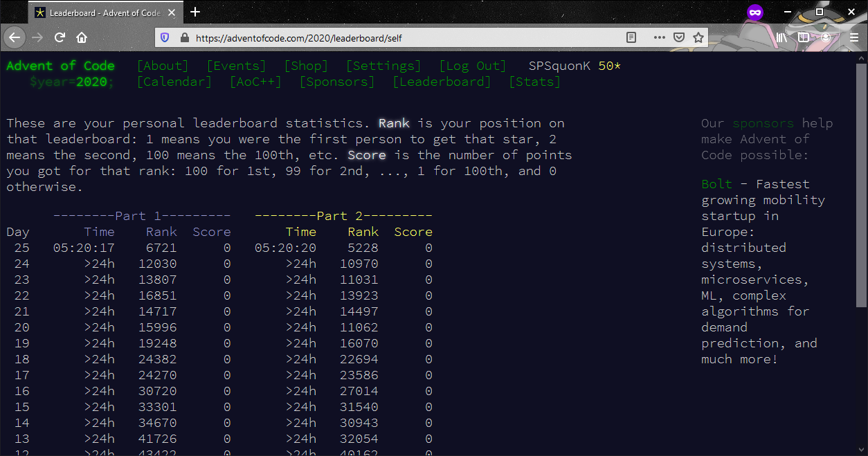Go to the Sponsors page
The width and height of the screenshot is (868, 456).
point(337,82)
